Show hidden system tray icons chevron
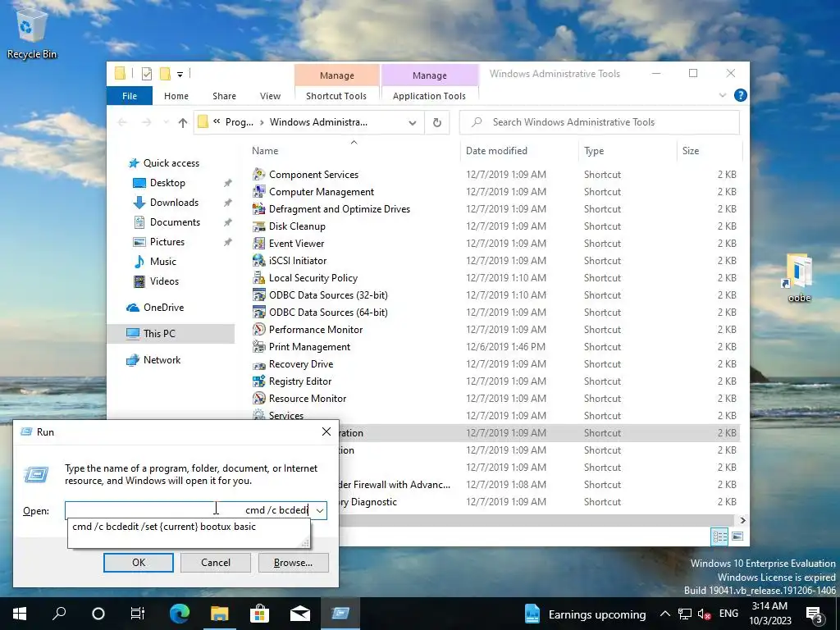The height and width of the screenshot is (630, 840). 664,614
